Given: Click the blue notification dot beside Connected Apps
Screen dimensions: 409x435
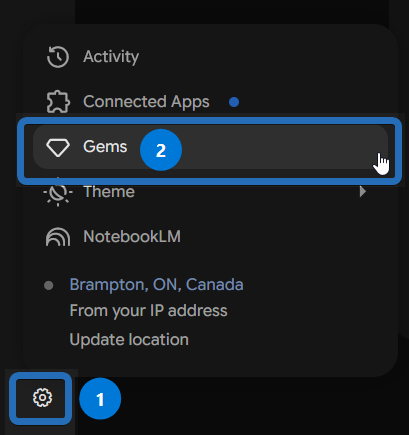Looking at the screenshot, I should click(234, 102).
